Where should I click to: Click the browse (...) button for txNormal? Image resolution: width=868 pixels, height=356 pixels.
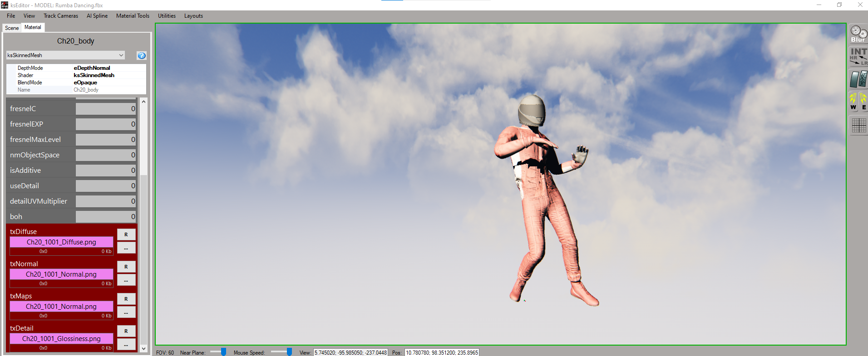coord(126,280)
